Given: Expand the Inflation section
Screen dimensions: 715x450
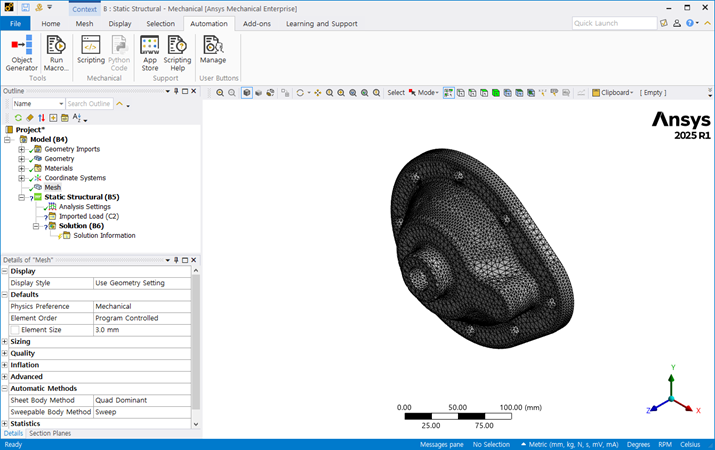Looking at the screenshot, I should tap(5, 365).
